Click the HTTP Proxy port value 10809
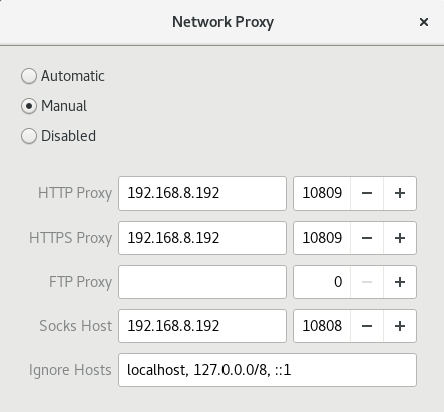 tap(322, 193)
